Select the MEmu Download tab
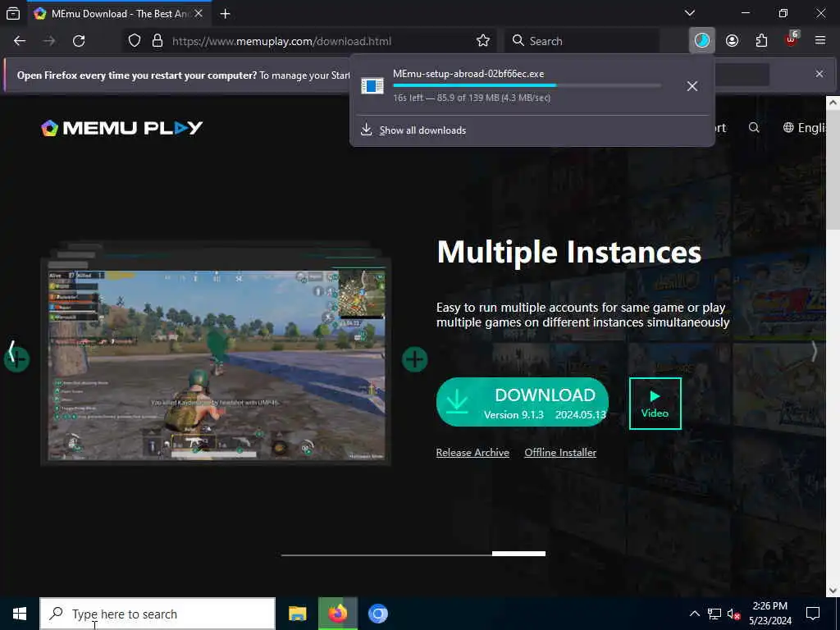Screen dimensions: 840x630 point(119,14)
